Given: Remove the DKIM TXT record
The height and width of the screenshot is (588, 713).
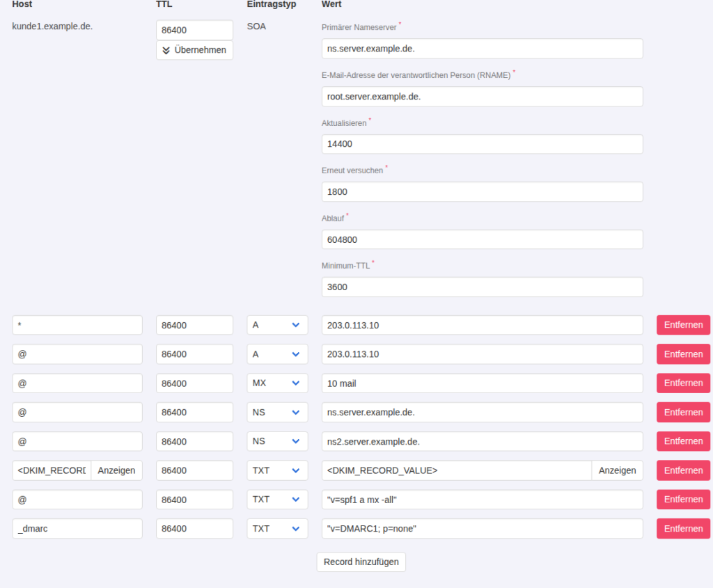Looking at the screenshot, I should pos(683,470).
